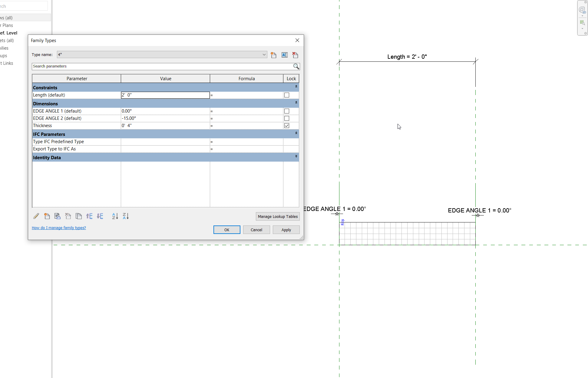The width and height of the screenshot is (588, 378).
Task: Toggle the lock checkbox for EDGE ANGLE 1
Action: tap(287, 111)
